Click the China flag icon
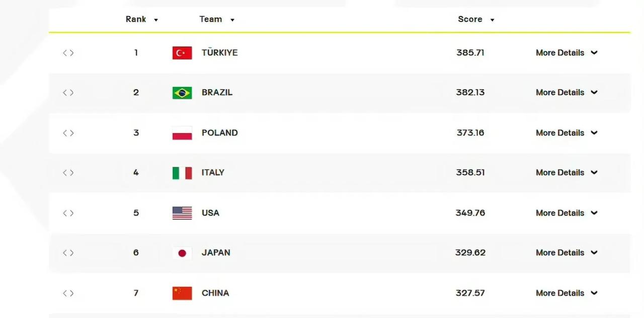 (x=182, y=293)
